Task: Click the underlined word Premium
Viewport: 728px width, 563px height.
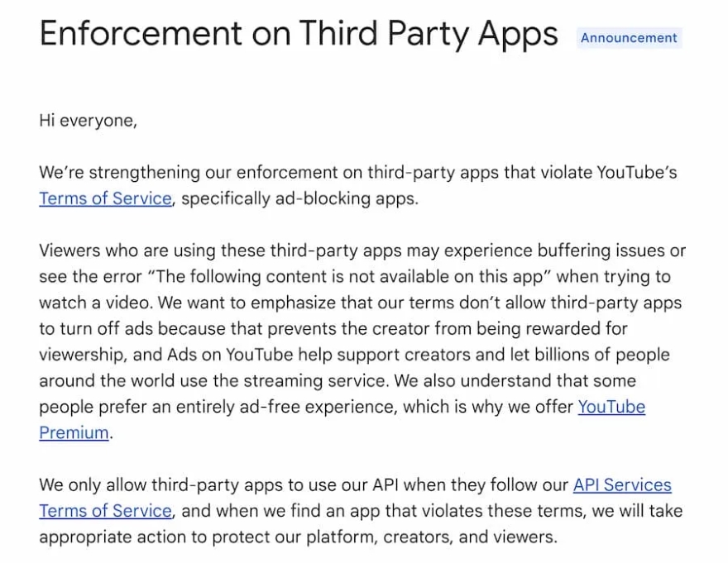Action: point(74,432)
